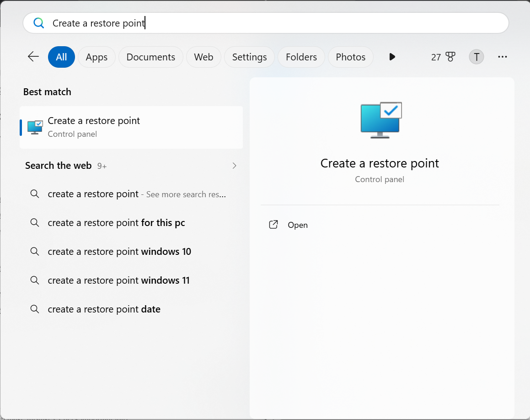Switch to the Documents filter tab
530x420 pixels.
click(x=151, y=57)
